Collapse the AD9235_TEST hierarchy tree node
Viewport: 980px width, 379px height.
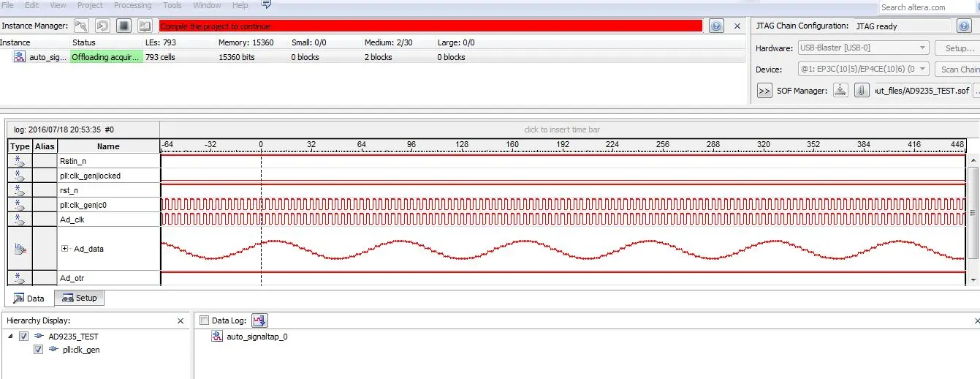[10, 337]
